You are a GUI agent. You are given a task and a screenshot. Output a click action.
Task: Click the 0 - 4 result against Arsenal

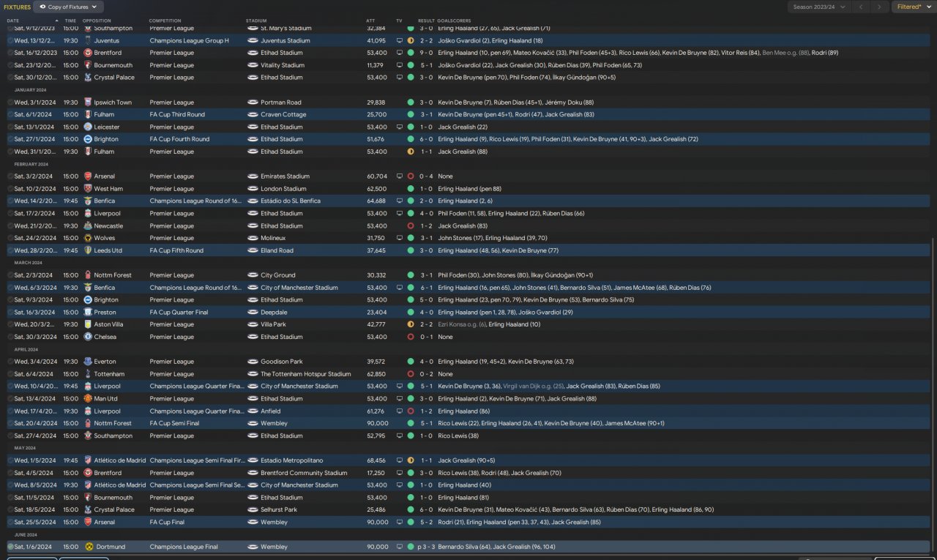(x=426, y=176)
